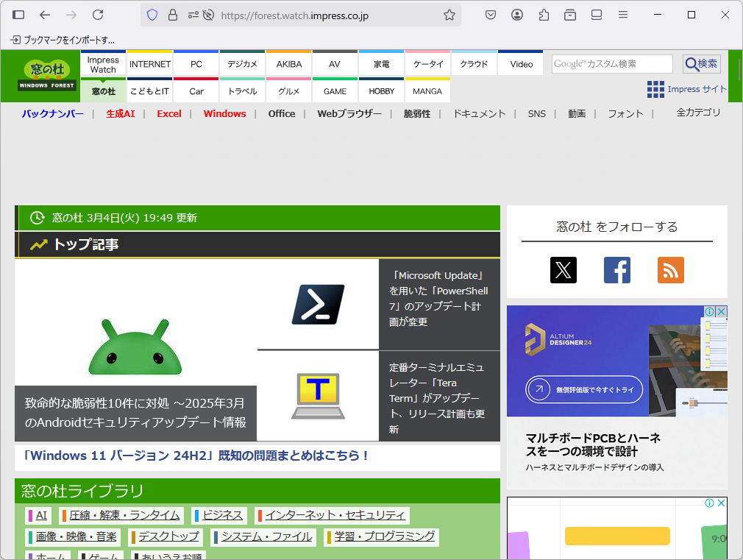Click the extensions puzzle-piece icon
This screenshot has width=743, height=560.
(x=543, y=15)
